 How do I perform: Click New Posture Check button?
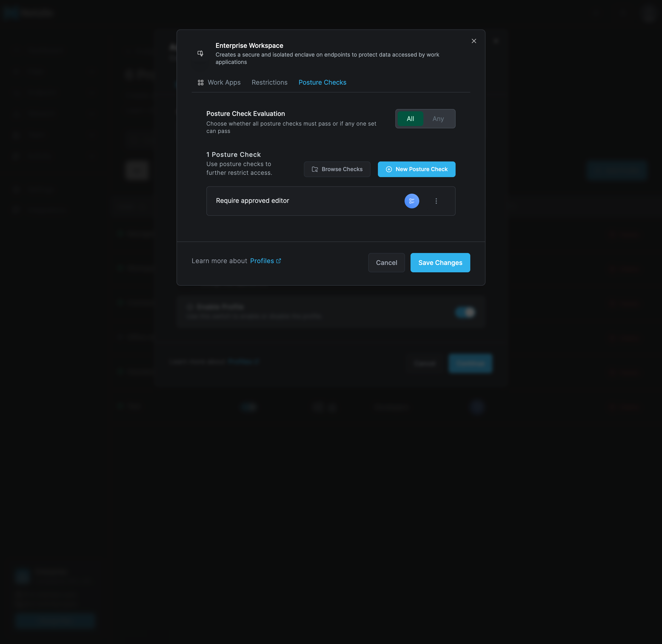click(x=416, y=169)
